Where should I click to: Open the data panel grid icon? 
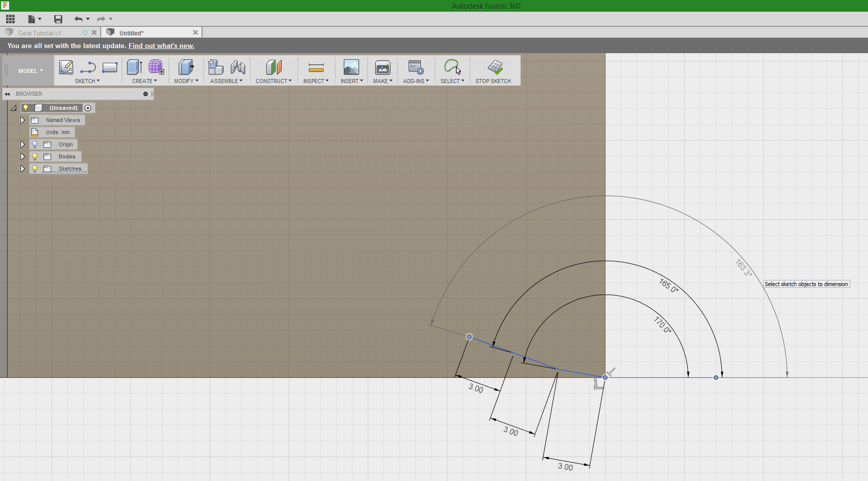10,19
